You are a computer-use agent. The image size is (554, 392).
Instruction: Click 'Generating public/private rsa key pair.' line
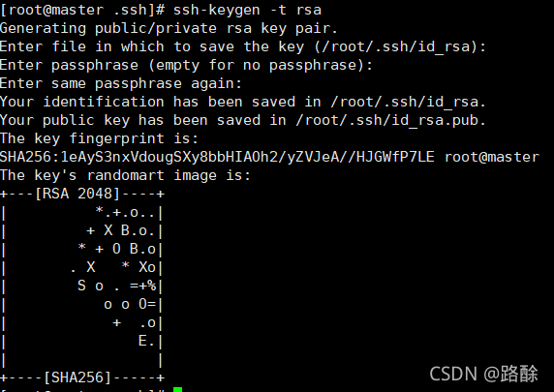pyautogui.click(x=169, y=29)
